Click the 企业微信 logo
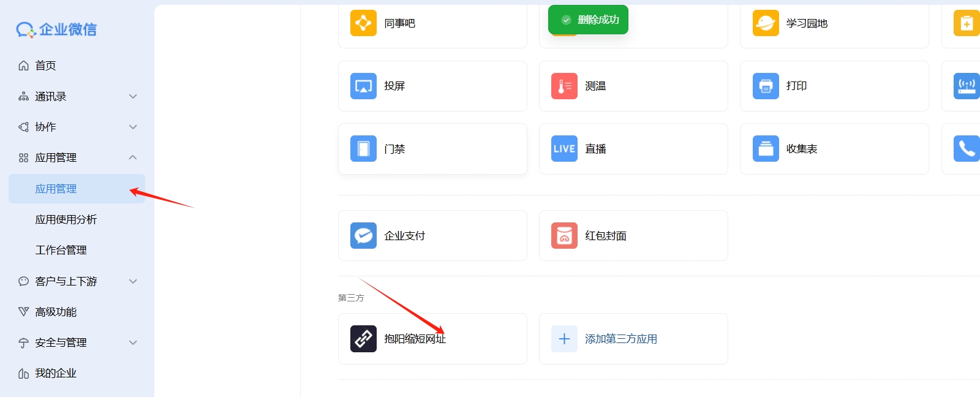The image size is (980, 397). point(56,29)
